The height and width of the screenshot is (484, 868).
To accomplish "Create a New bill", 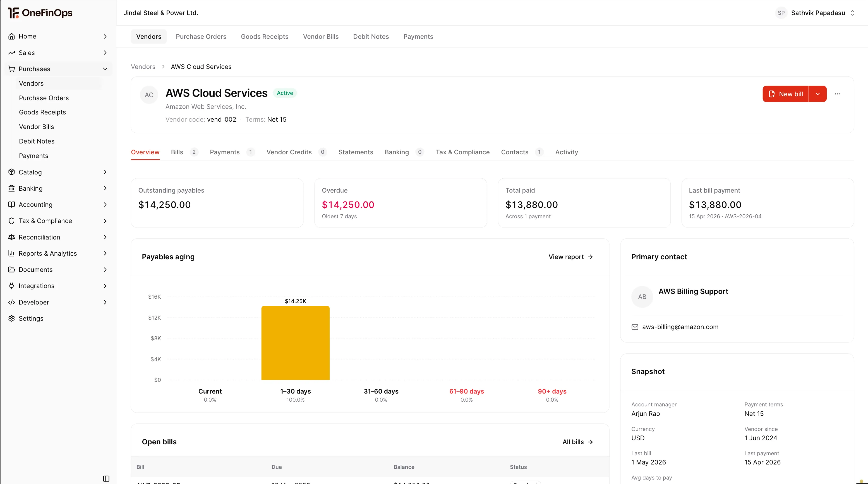I will tap(785, 94).
